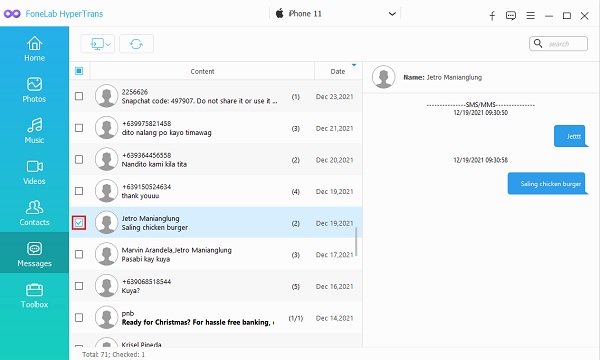Click the avatar of +639068518544
Screen dimensions: 600x360
pos(106,286)
